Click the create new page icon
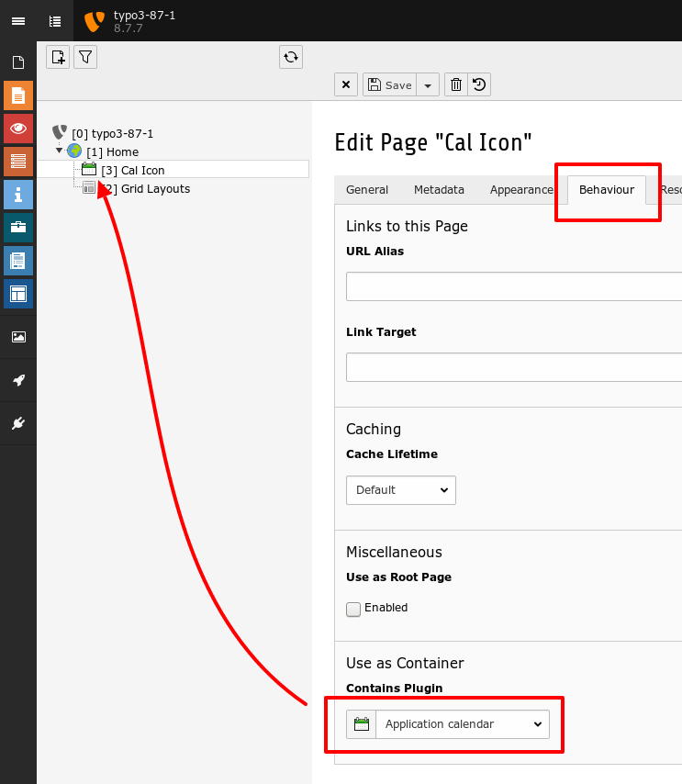The width and height of the screenshot is (682, 784). pos(58,57)
